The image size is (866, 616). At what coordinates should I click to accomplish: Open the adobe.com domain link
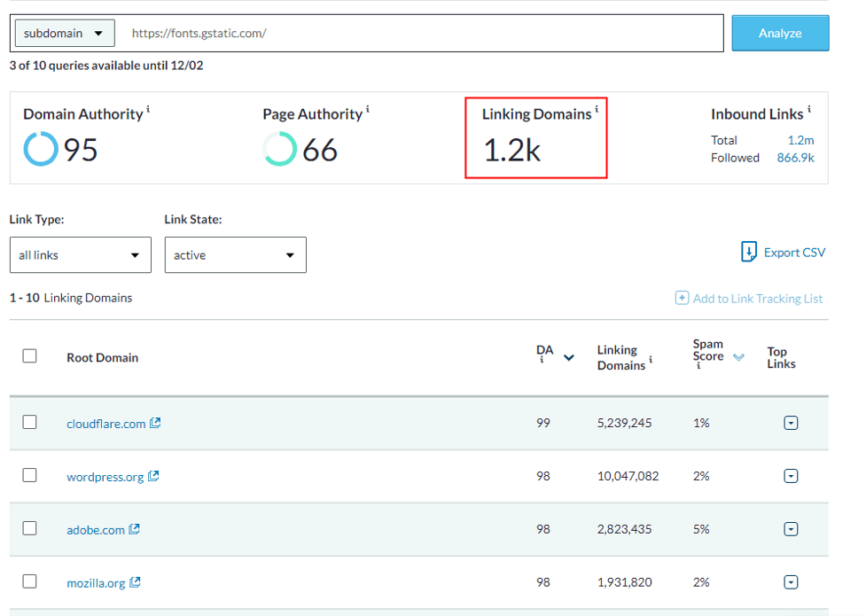[x=96, y=530]
